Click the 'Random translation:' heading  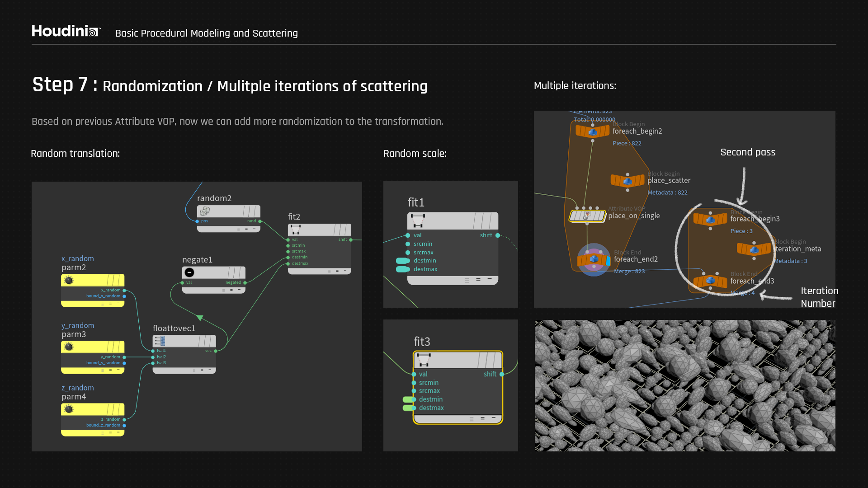pyautogui.click(x=75, y=154)
